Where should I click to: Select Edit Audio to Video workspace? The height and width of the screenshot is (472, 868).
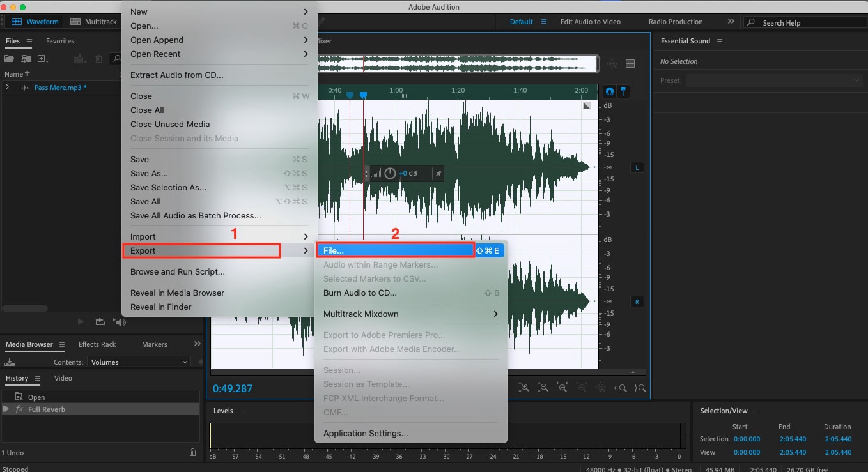591,22
